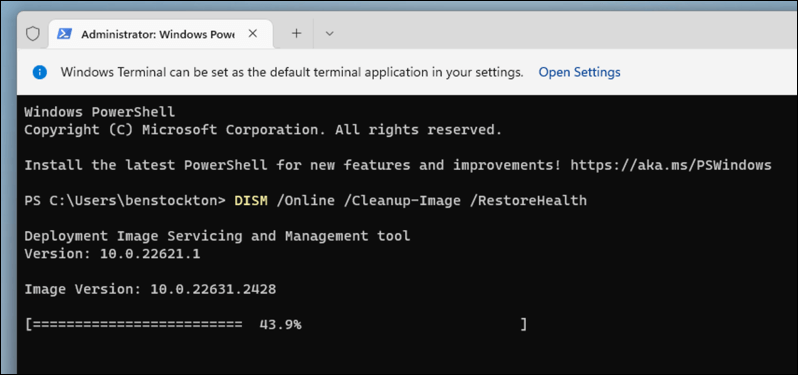
Task: Click the Version: 10.0.22621.1 line
Action: click(x=112, y=254)
